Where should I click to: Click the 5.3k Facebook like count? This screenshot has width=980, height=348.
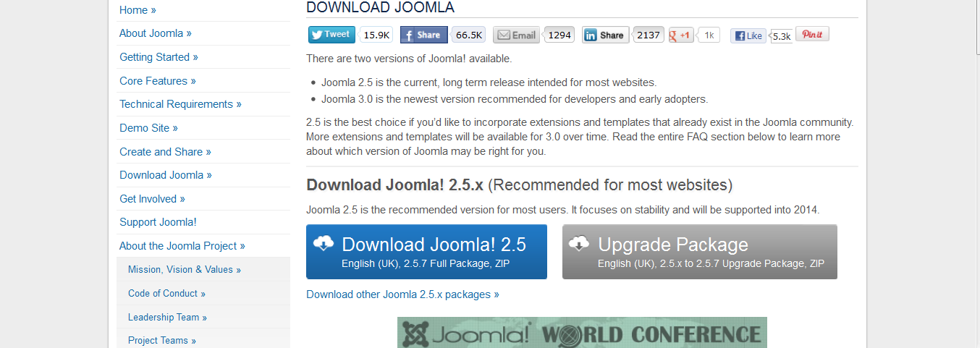(x=781, y=36)
